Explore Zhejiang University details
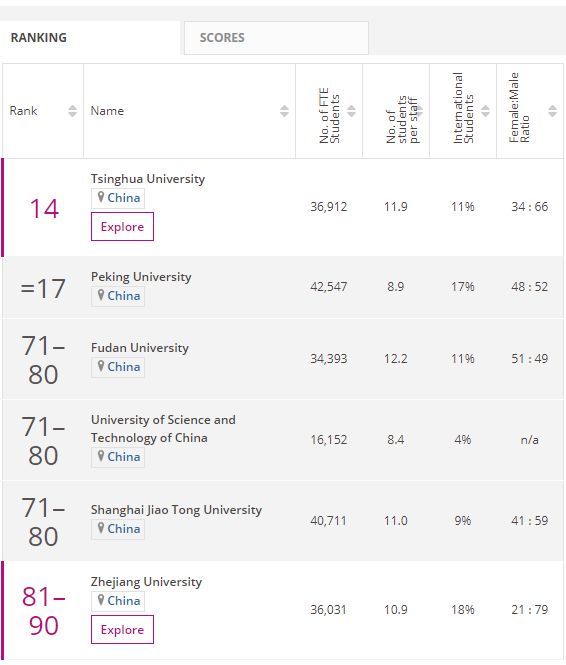This screenshot has height=665, width=566. (x=122, y=629)
